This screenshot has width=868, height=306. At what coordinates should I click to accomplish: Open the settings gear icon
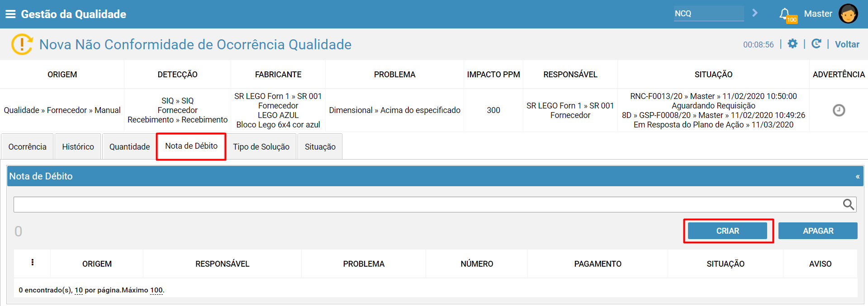(792, 44)
